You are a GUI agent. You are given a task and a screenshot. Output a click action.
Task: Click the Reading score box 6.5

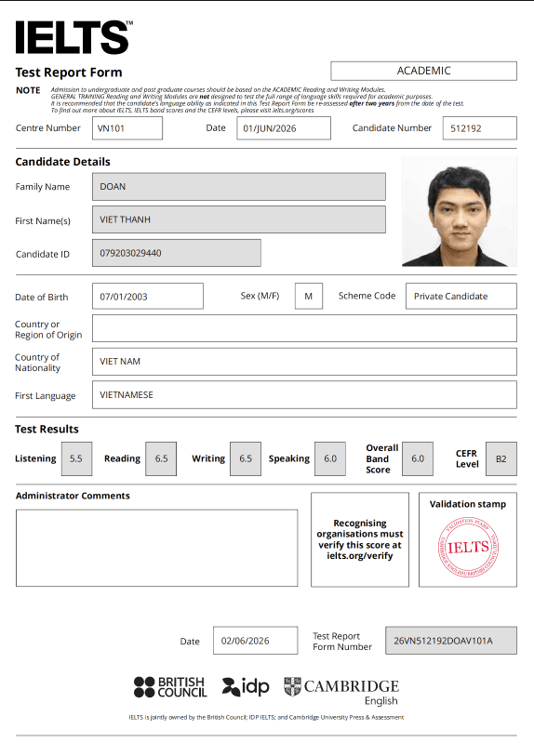tap(161, 459)
